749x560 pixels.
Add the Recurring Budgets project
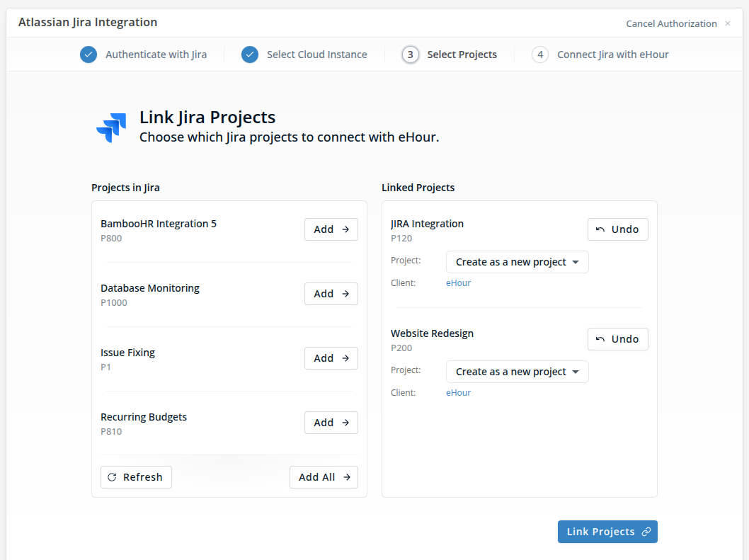tap(331, 423)
